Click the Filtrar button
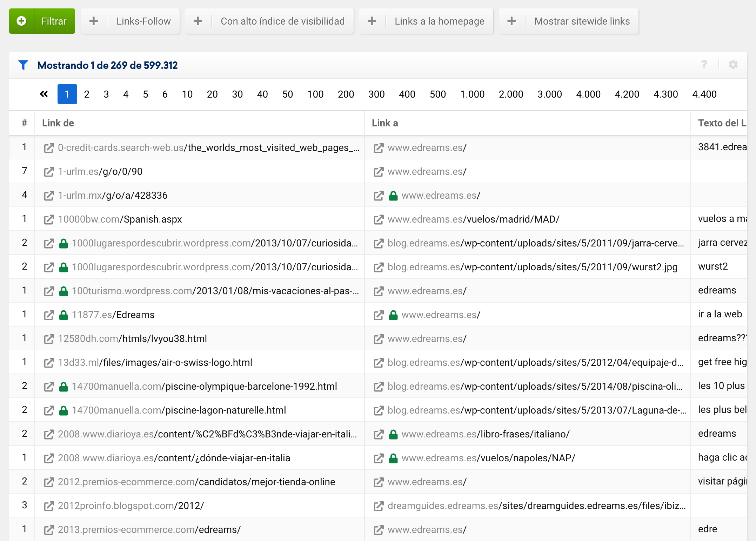This screenshot has height=541, width=756. 54,21
